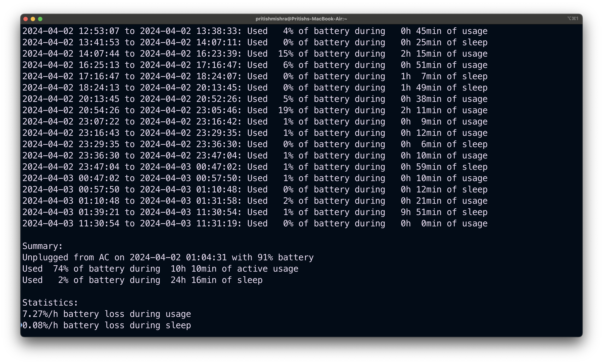
Task: Click the pritishmishra@Pritishs-MacBook-Air window title
Action: [x=301, y=19]
